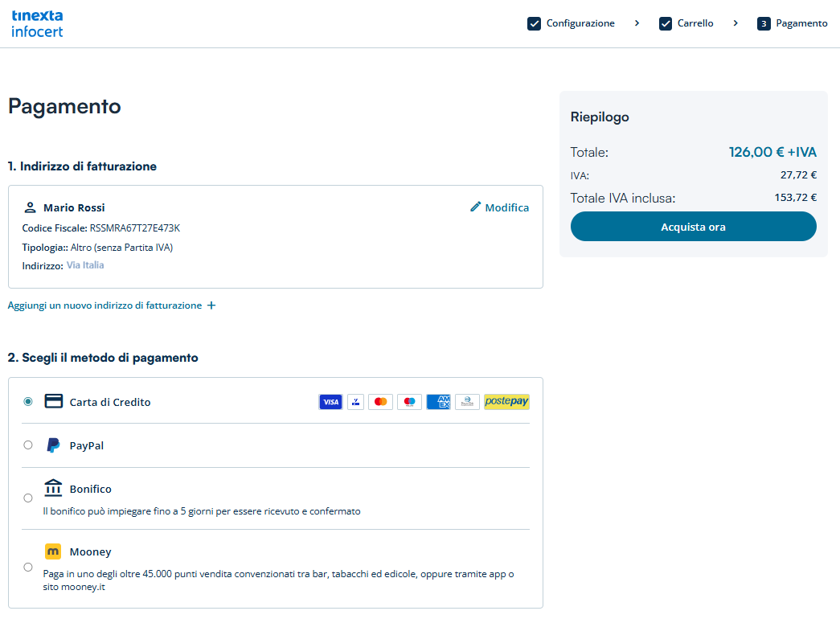Return to the Carrello step
The image size is (840, 619).
(686, 23)
